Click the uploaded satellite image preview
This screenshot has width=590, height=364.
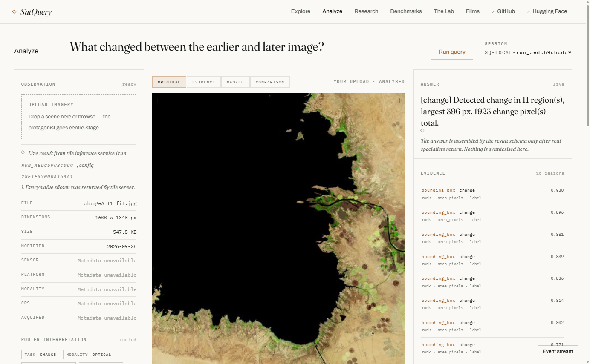coord(278,229)
